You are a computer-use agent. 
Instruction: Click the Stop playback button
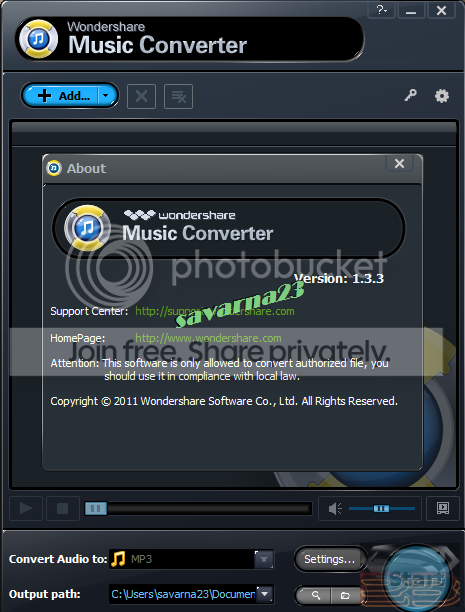pyautogui.click(x=62, y=508)
